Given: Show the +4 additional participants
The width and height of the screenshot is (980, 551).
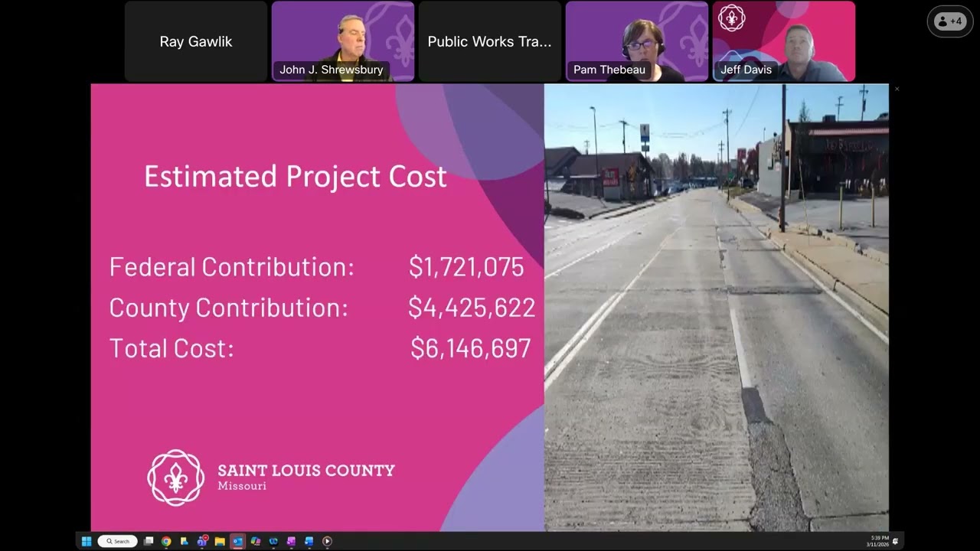Looking at the screenshot, I should click(950, 21).
